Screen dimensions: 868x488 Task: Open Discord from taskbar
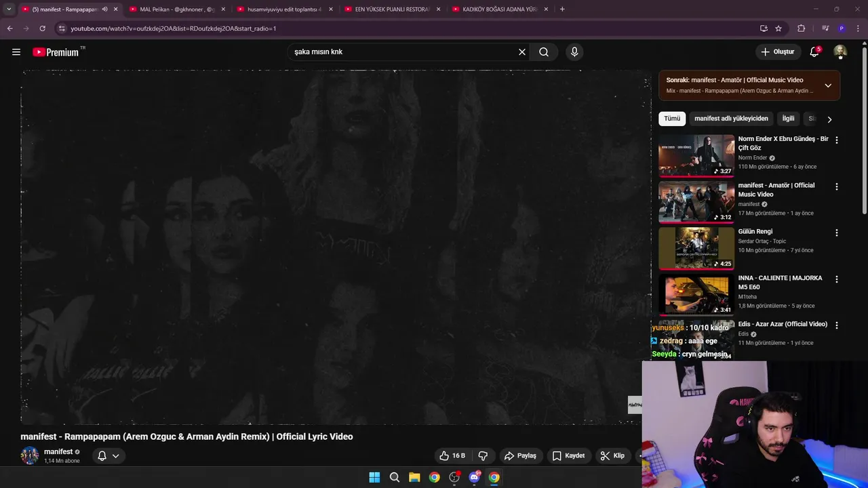[475, 477]
